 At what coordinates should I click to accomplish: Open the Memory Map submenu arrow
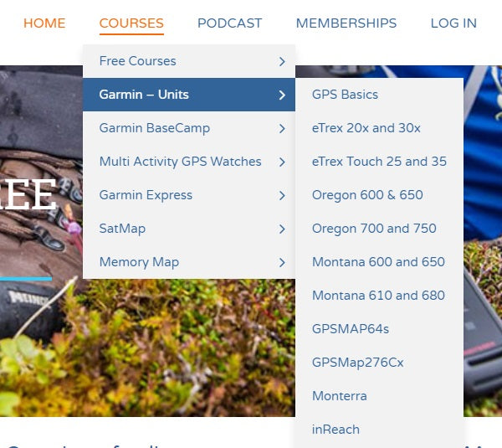282,262
